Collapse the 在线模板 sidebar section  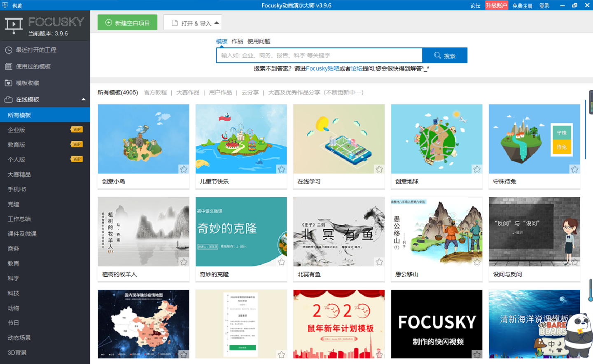point(84,99)
